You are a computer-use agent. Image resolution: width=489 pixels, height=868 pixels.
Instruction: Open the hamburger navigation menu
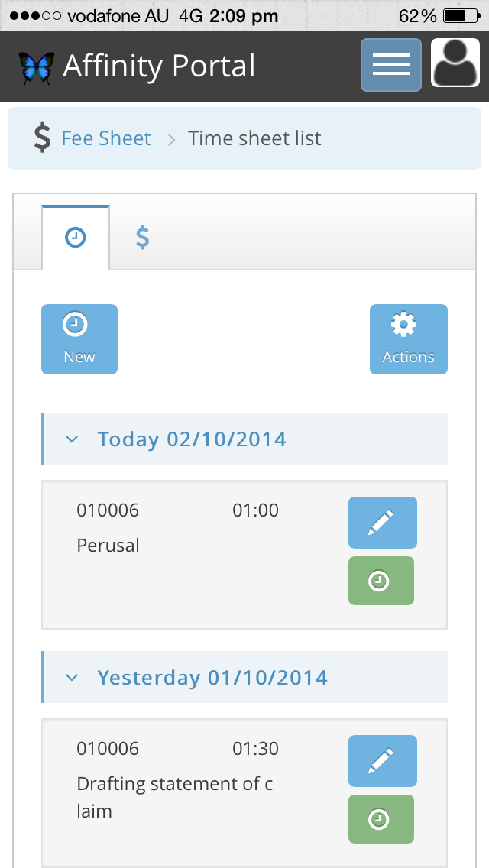coord(390,65)
